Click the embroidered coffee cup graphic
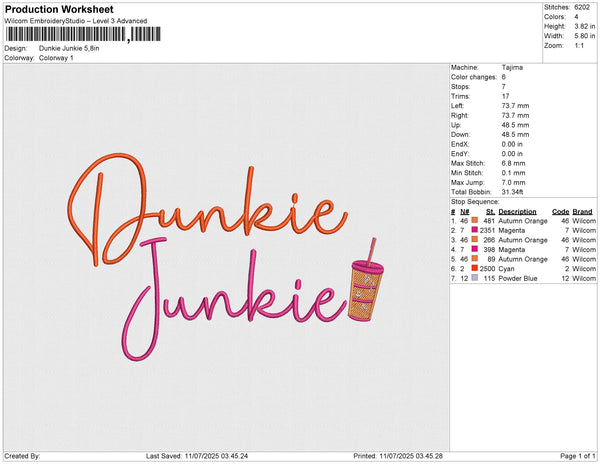 [x=367, y=280]
